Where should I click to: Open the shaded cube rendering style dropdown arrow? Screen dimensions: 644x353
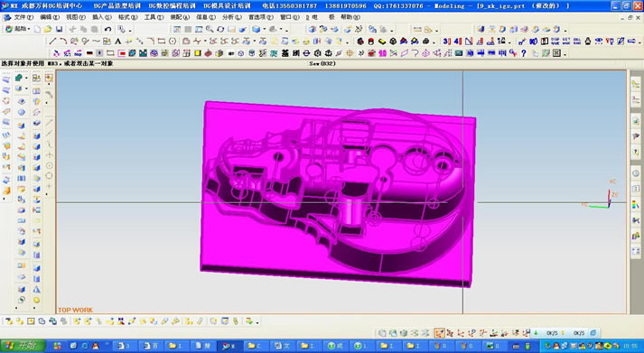pyautogui.click(x=264, y=29)
